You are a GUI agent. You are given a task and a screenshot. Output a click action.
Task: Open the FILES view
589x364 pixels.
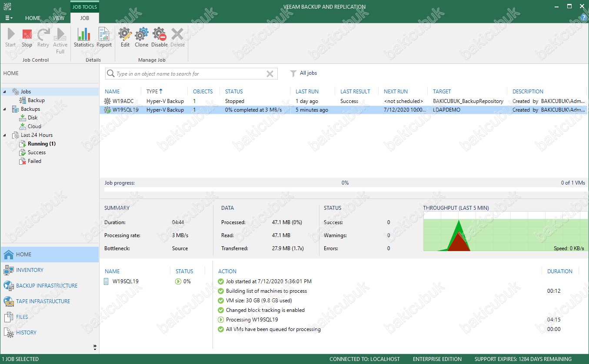[50, 317]
